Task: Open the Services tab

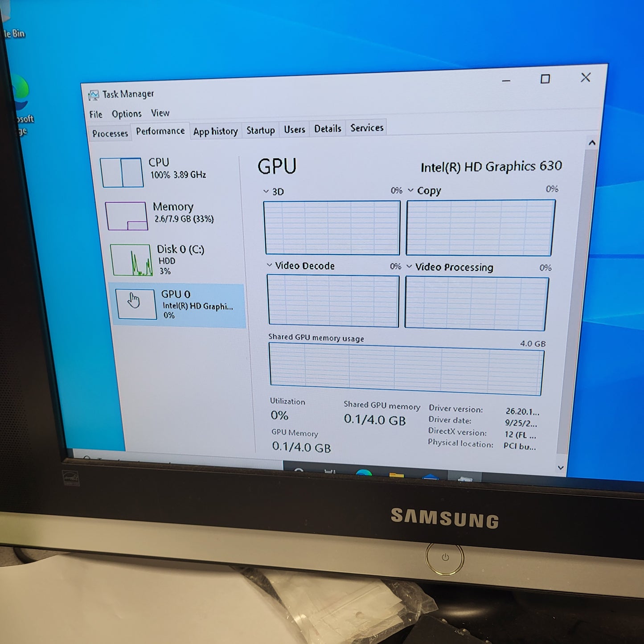Action: (367, 128)
